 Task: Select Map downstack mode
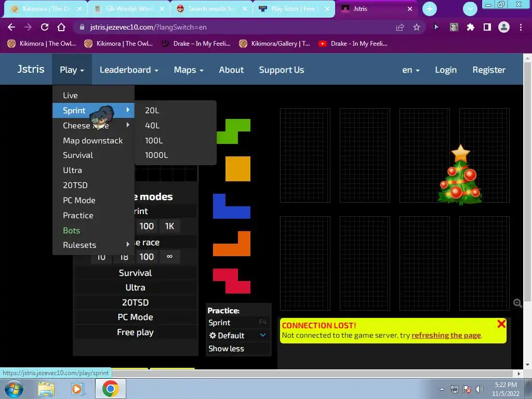pos(94,140)
